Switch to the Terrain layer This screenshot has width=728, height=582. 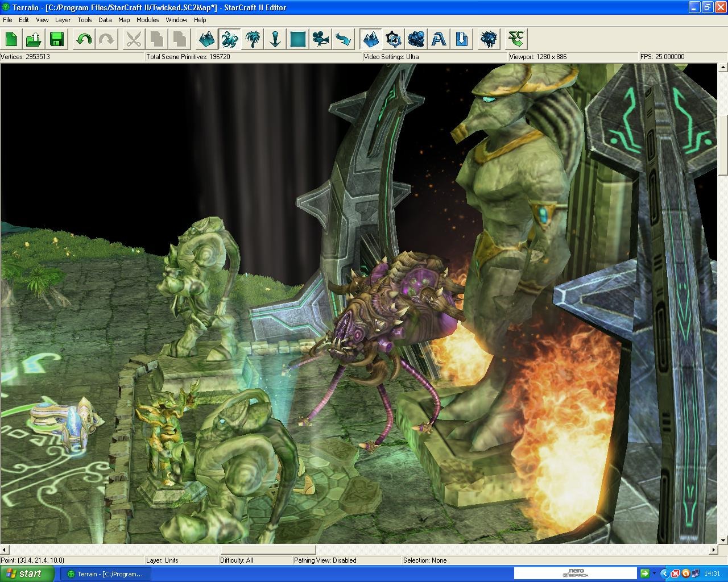[206, 39]
